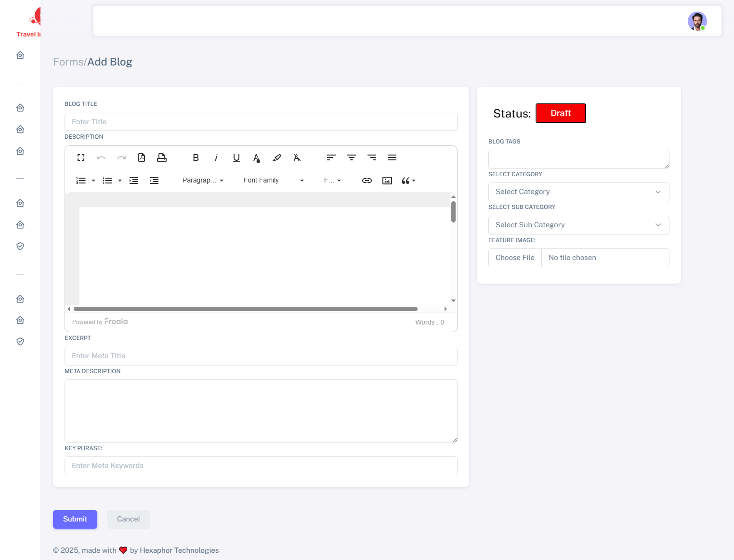Click the print icon in editor toolbar
Viewport: 734px width, 560px height.
pos(162,157)
